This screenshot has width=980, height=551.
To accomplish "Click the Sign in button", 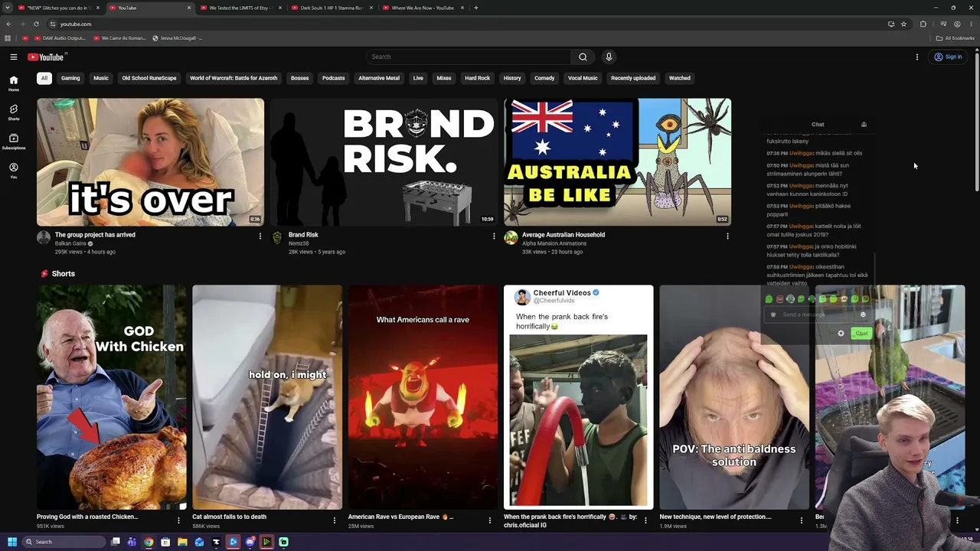I will (948, 57).
